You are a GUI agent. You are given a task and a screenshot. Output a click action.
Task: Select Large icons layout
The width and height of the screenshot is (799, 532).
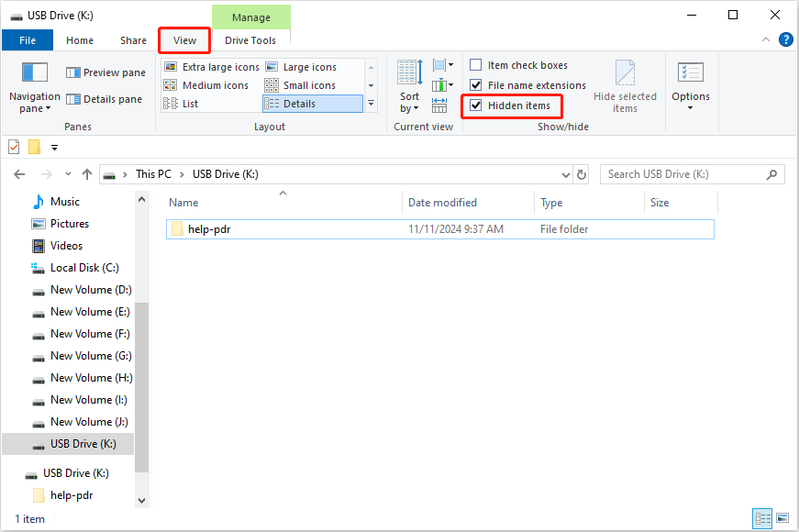(x=301, y=67)
